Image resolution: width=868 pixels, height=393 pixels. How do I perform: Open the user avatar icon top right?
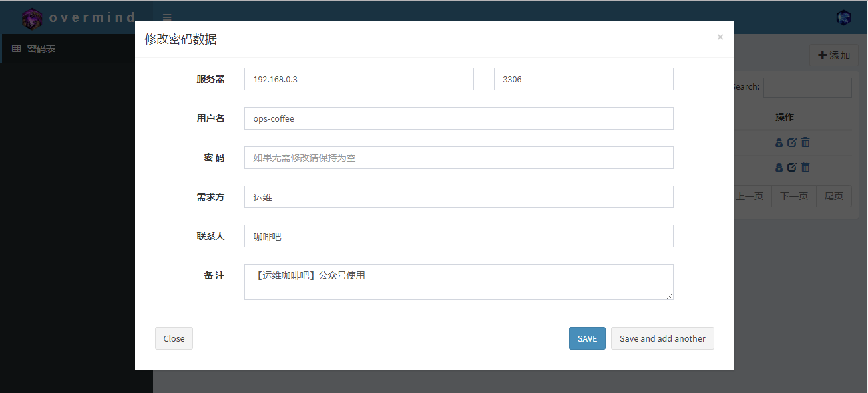843,17
